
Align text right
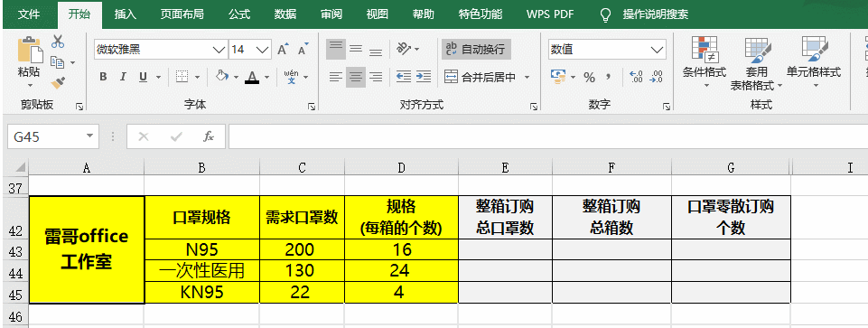click(x=376, y=77)
